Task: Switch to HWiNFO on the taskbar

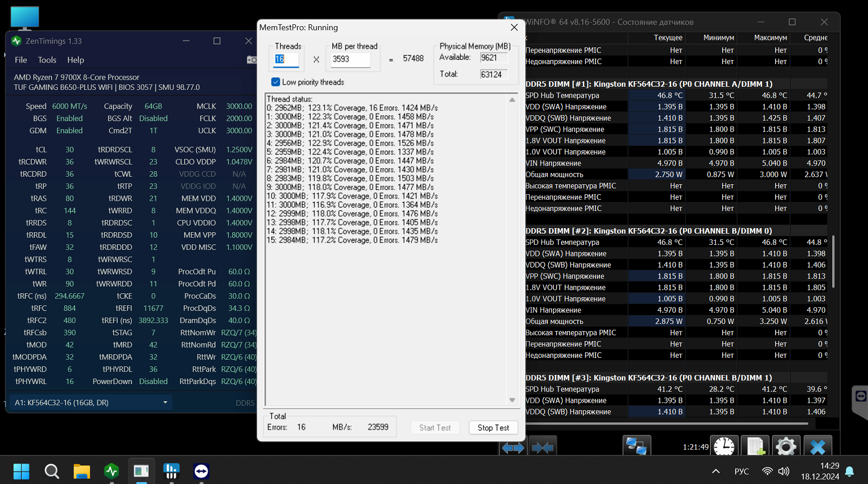Action: [172, 471]
